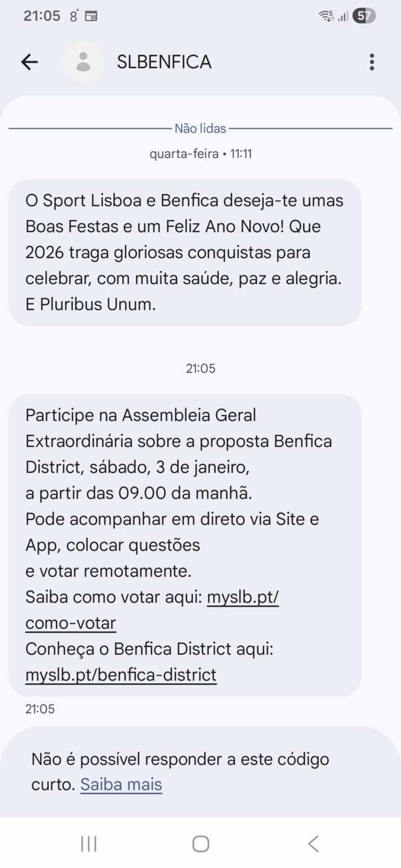Screen dimensions: 401x868
Task: Open the myslb.pt/benfica-district link
Action: click(120, 675)
